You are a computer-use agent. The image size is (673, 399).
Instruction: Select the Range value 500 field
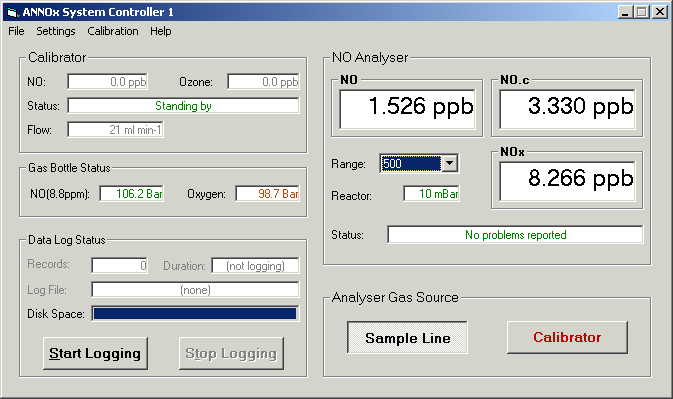click(411, 163)
